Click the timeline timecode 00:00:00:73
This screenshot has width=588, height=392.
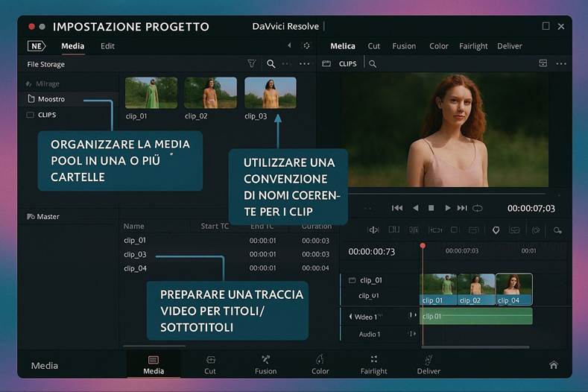click(372, 252)
